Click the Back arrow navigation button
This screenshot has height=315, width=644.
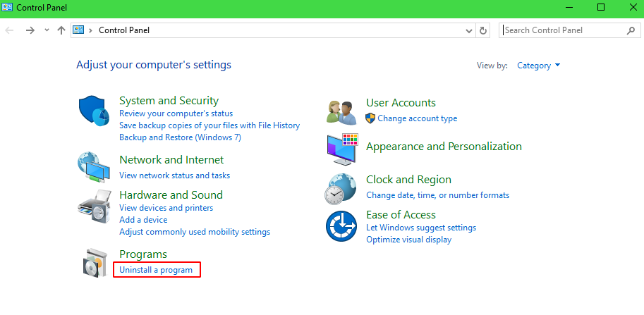click(9, 30)
